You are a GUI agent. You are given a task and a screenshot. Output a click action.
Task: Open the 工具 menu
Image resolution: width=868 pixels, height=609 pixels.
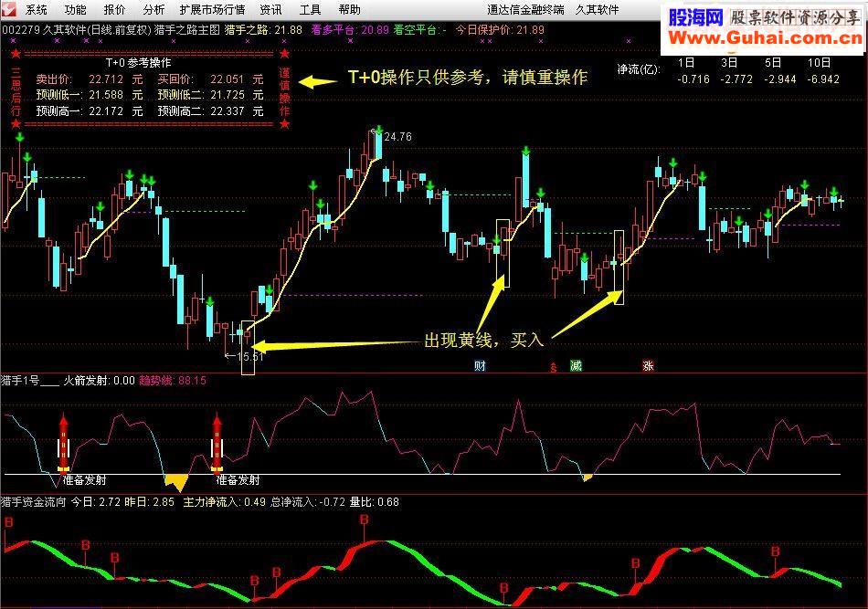point(310,9)
